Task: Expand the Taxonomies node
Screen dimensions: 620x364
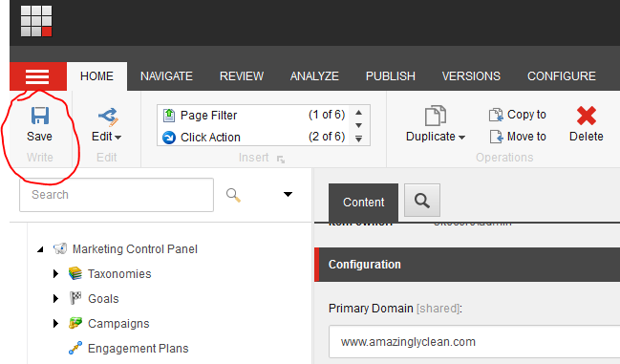Action: pyautogui.click(x=55, y=274)
